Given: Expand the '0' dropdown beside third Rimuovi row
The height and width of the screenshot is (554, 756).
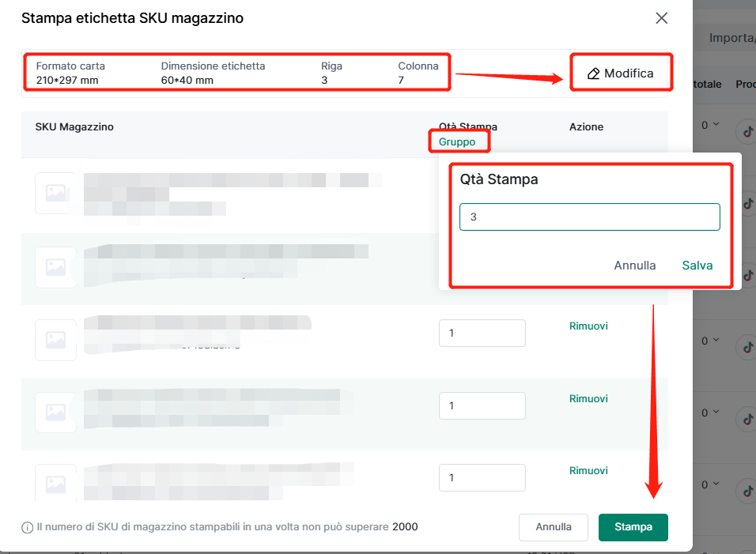Looking at the screenshot, I should [716, 341].
